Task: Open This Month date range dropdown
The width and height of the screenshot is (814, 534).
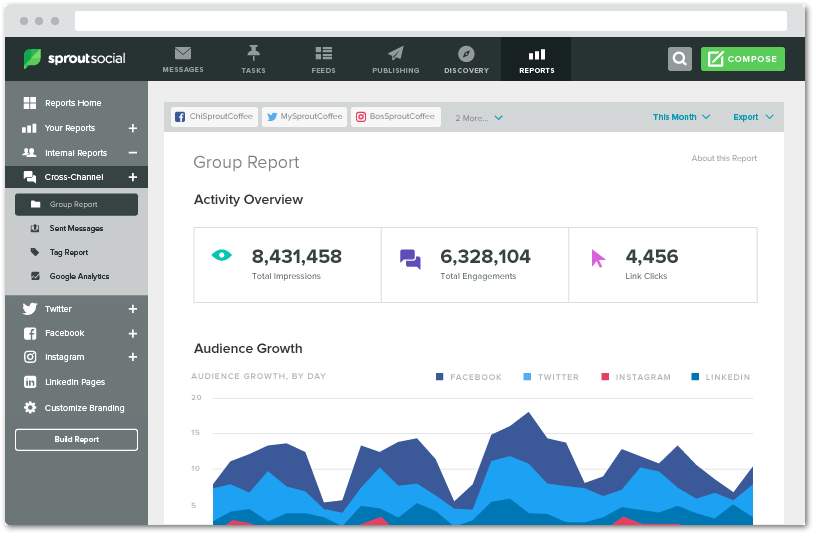Action: [x=681, y=117]
